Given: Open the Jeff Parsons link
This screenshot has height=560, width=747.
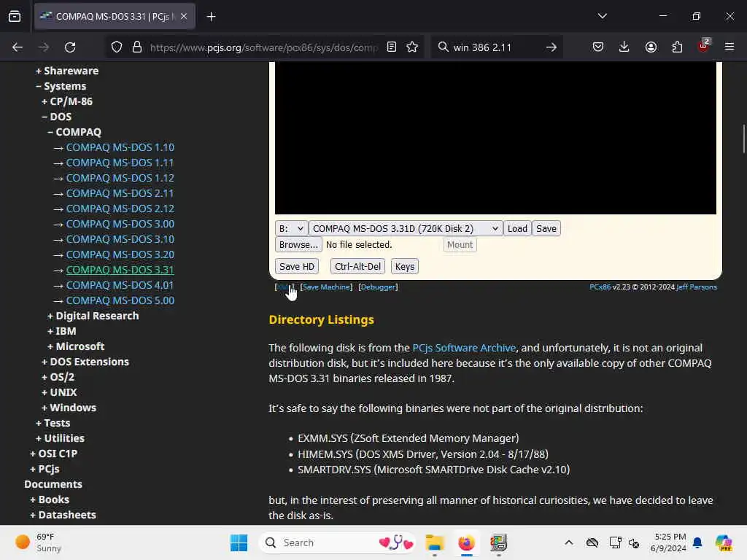Looking at the screenshot, I should pyautogui.click(x=697, y=287).
